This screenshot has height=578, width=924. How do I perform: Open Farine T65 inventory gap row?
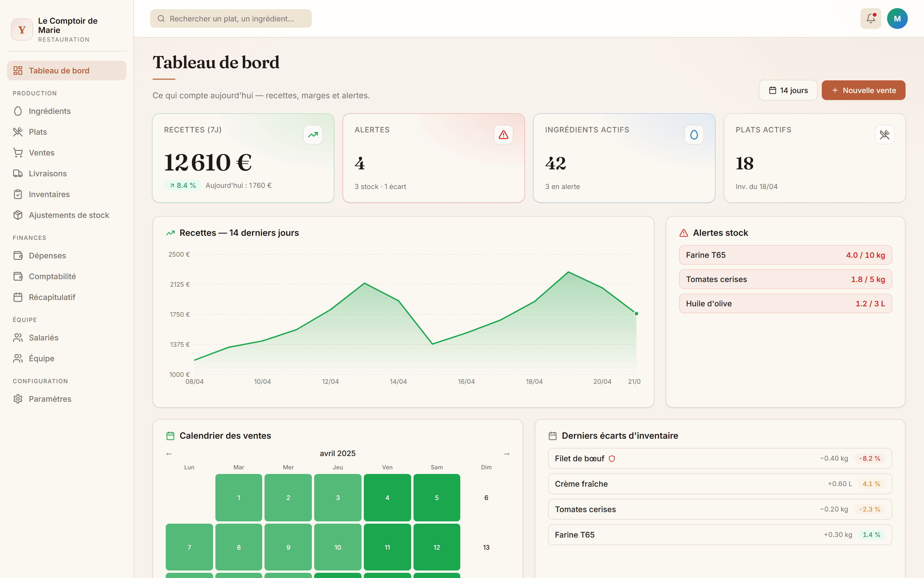(720, 535)
